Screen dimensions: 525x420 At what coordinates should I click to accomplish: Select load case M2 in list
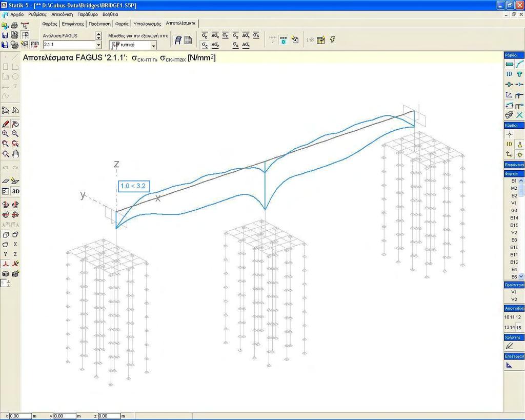[x=514, y=188]
